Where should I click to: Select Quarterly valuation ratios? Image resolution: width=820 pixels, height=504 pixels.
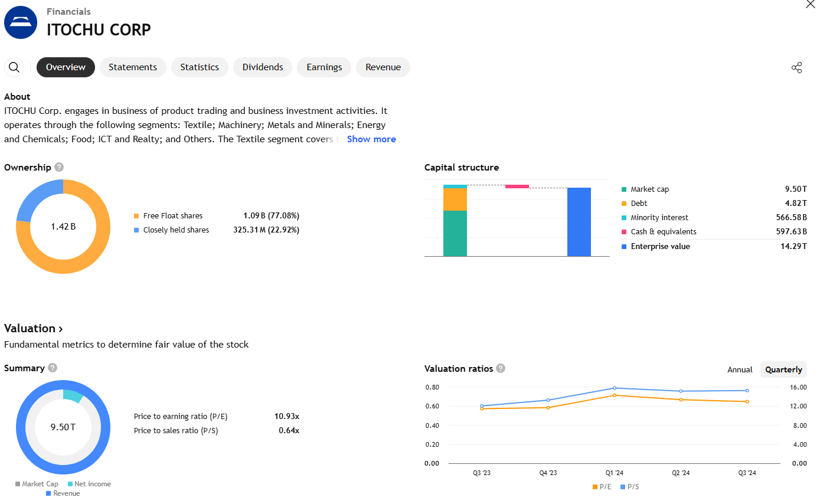click(x=783, y=370)
